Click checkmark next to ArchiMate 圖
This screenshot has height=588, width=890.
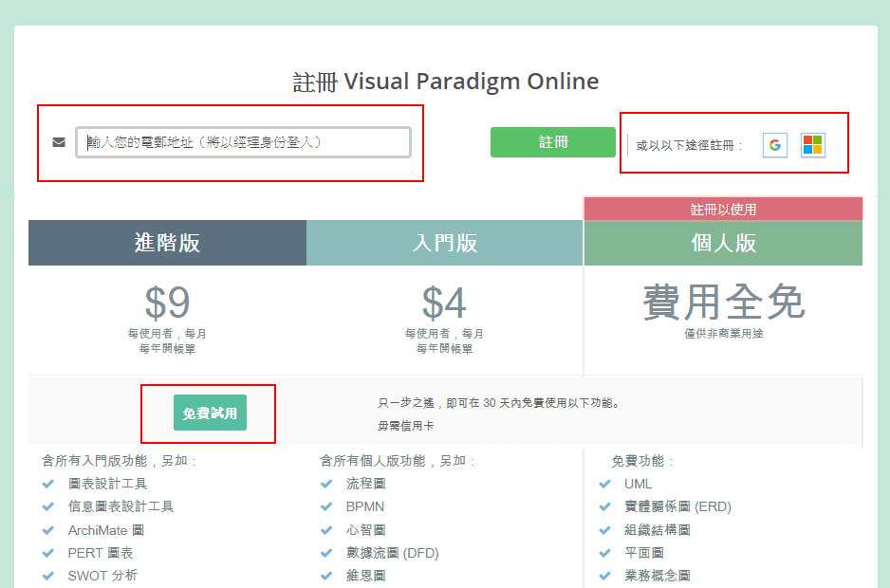pyautogui.click(x=48, y=530)
